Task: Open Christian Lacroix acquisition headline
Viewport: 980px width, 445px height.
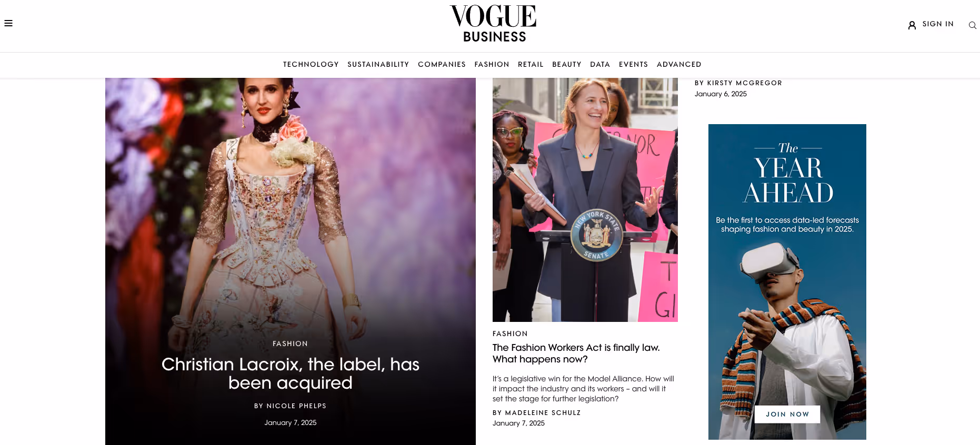Action: point(291,373)
